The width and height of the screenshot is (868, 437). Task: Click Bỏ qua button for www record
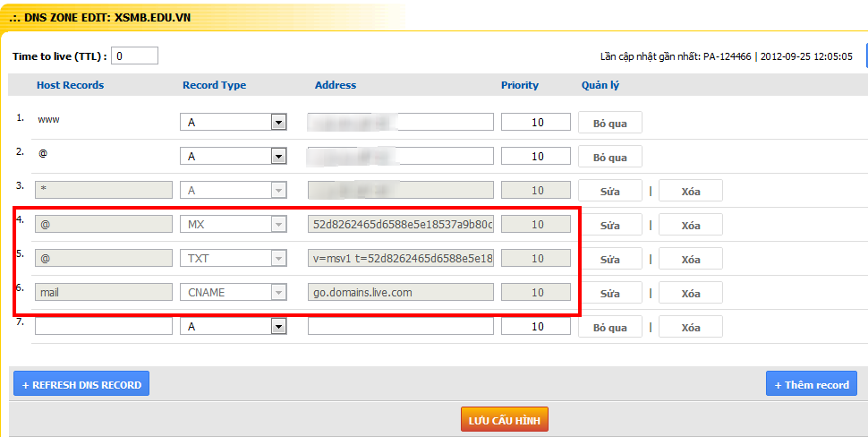pos(609,123)
